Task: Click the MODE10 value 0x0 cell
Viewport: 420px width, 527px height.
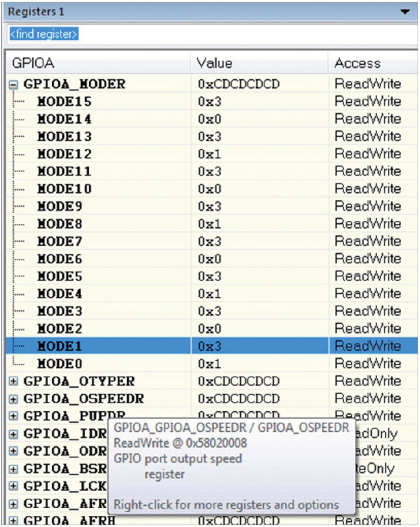Action: [x=210, y=189]
